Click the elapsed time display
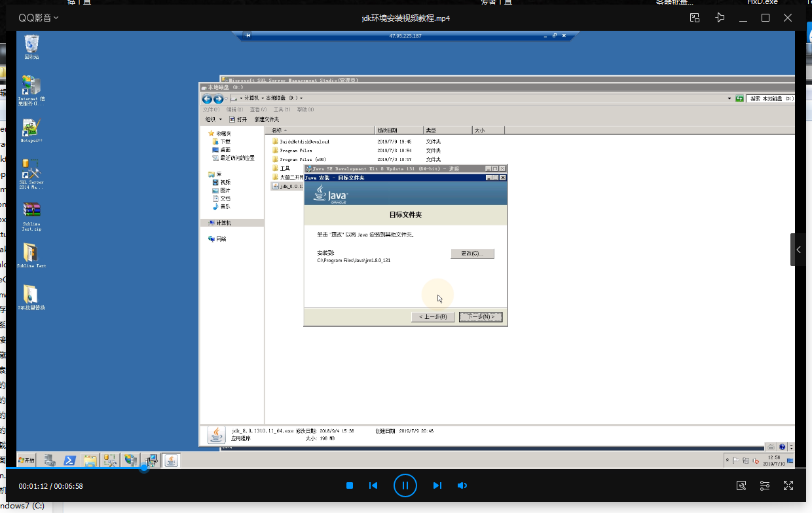 33,486
